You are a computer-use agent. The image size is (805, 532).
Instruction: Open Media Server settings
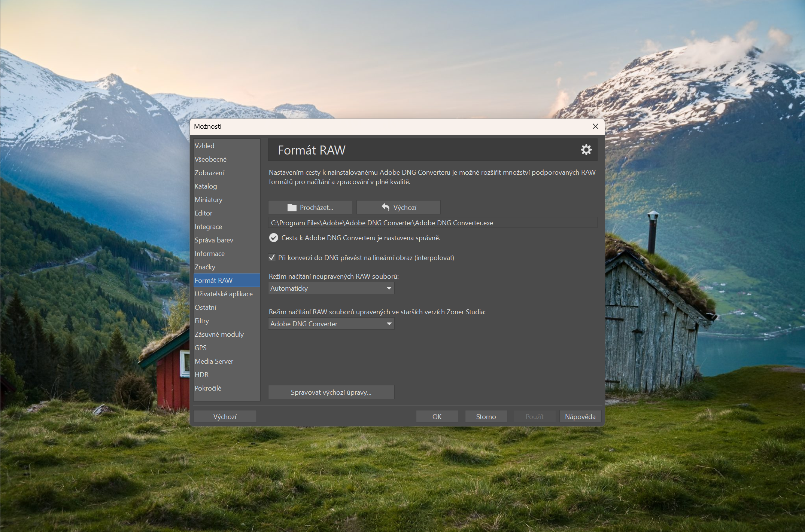227,361
